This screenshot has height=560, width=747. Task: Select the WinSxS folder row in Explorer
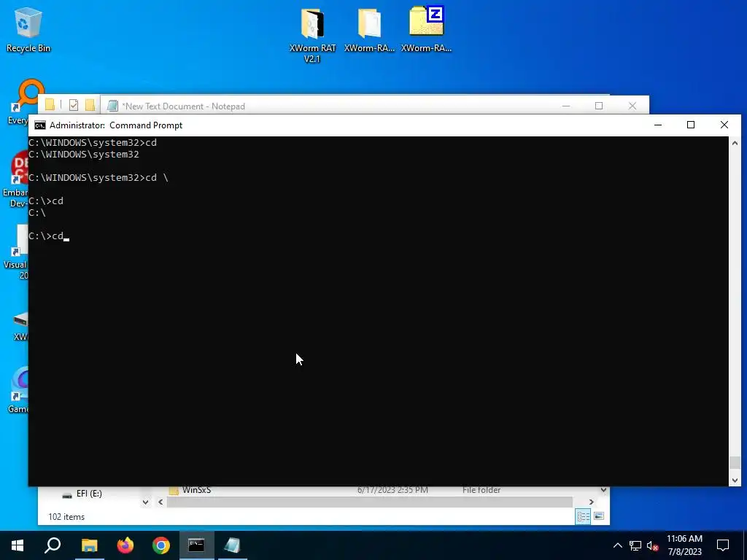[x=381, y=490]
